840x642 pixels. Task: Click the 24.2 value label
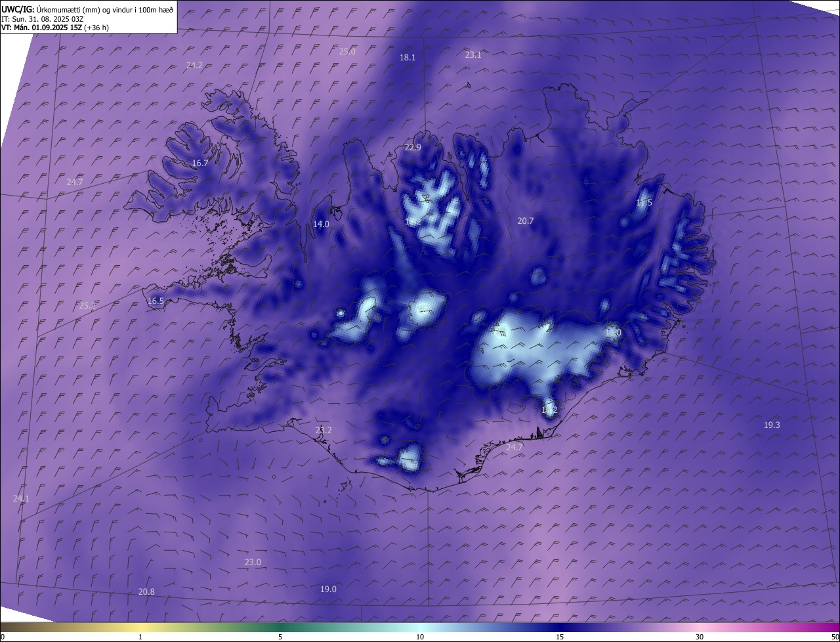coord(194,65)
